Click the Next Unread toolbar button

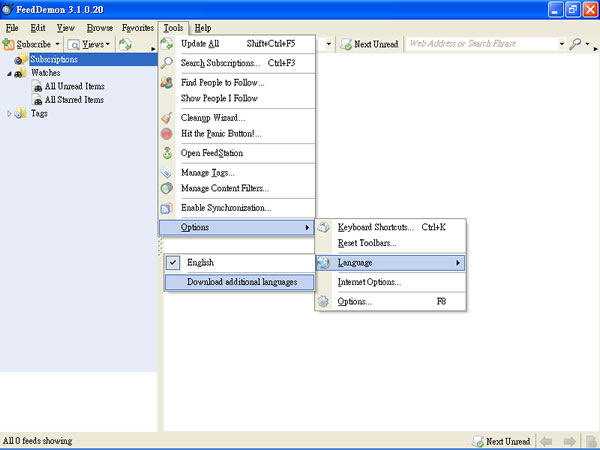coord(369,44)
